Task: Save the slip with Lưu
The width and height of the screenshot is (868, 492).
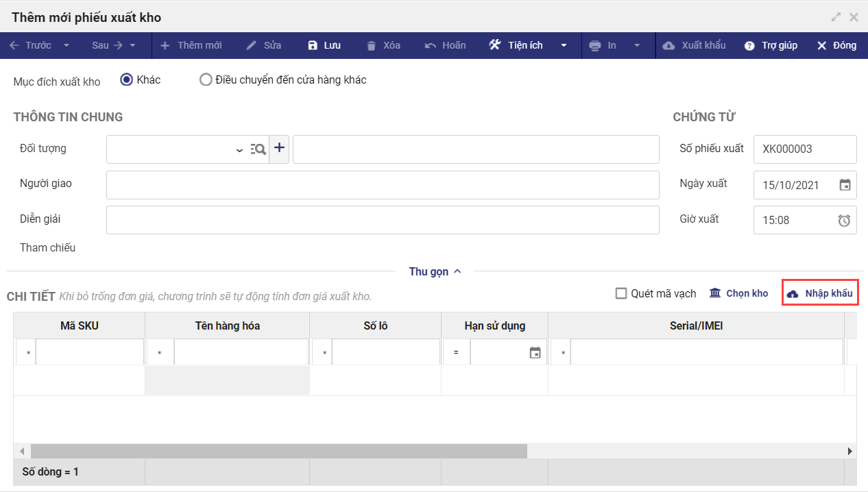Action: 324,45
